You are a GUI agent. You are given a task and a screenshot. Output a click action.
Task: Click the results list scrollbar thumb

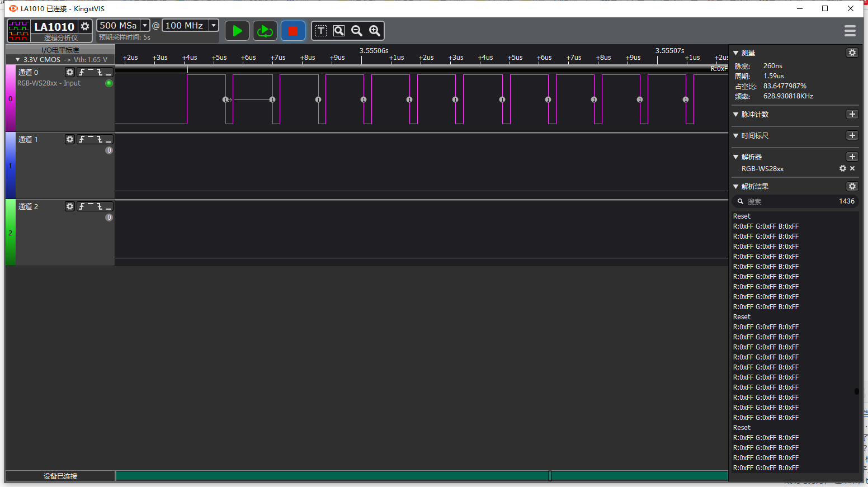856,391
